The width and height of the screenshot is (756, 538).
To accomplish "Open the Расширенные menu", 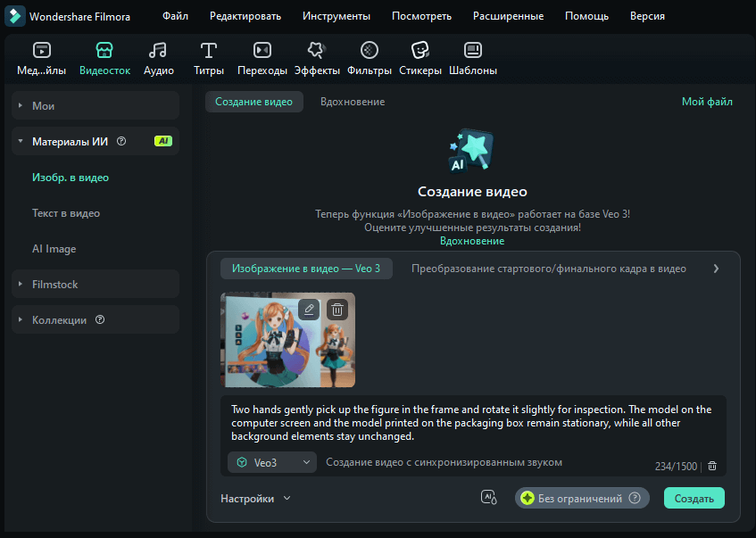I will pyautogui.click(x=508, y=16).
